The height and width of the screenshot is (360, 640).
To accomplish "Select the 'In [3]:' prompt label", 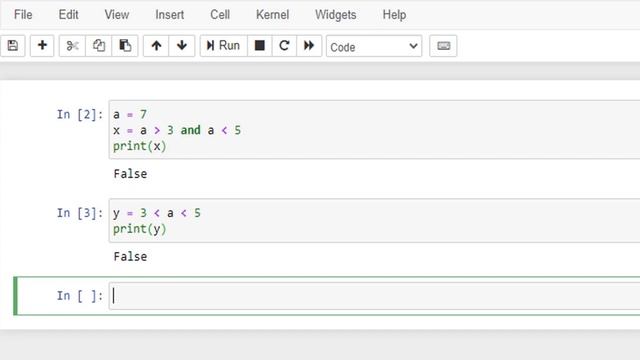I will tap(80, 213).
